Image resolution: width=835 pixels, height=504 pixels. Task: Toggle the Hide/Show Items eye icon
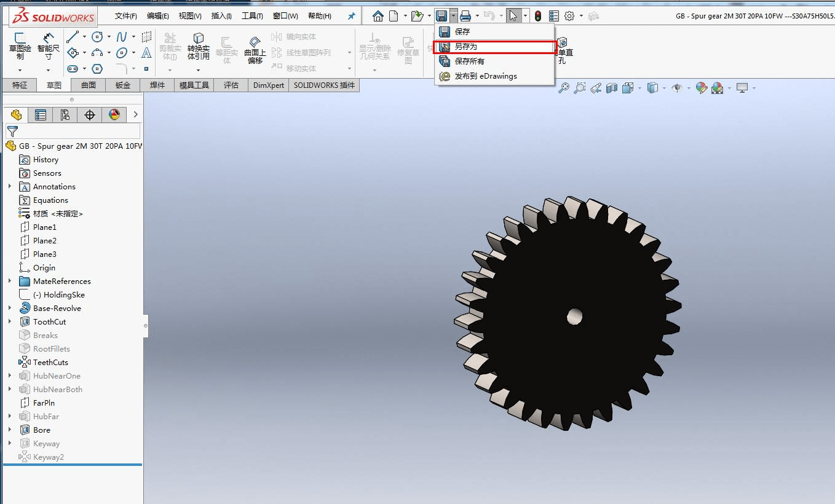click(677, 89)
